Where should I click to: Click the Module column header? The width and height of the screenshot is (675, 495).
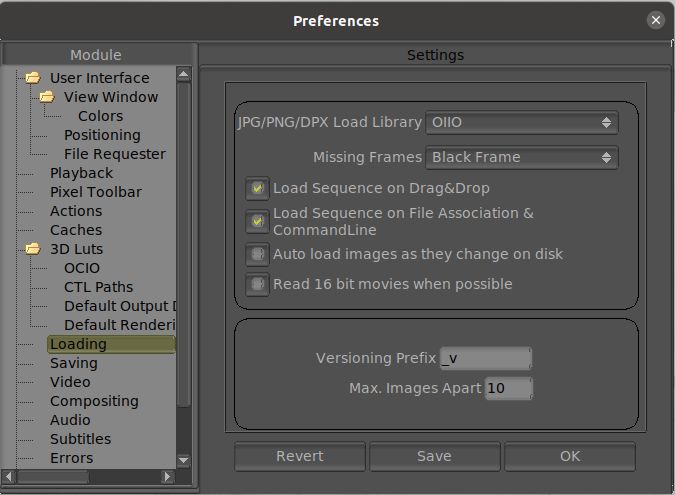(96, 55)
